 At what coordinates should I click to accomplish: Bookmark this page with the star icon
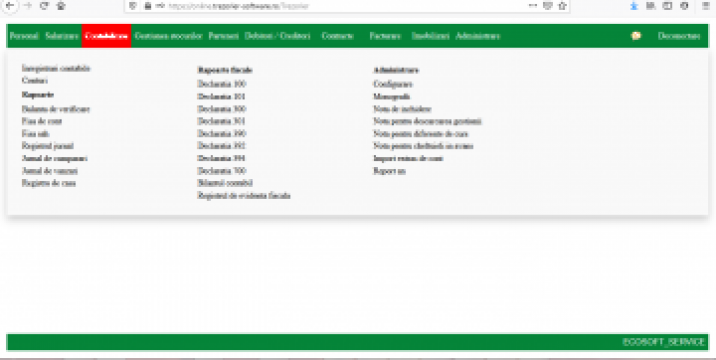pyautogui.click(x=563, y=6)
